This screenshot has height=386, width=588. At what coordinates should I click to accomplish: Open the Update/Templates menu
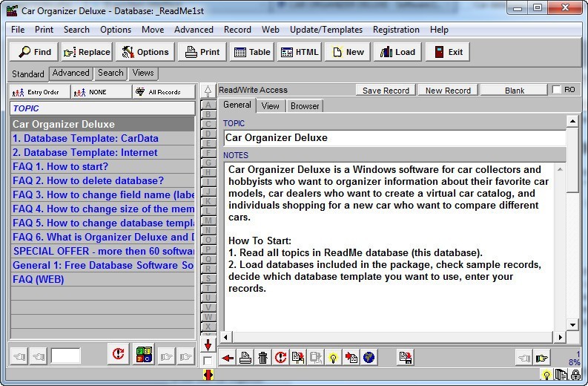[326, 30]
